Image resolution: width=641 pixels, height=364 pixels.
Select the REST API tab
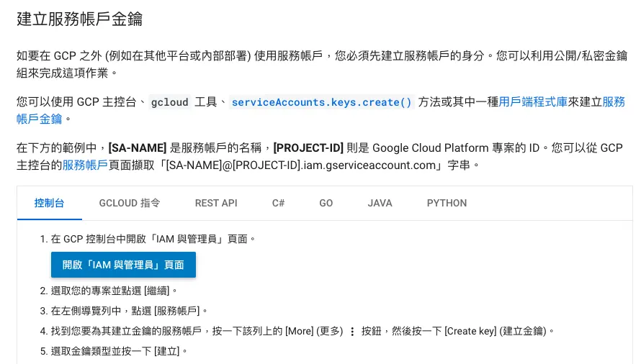click(216, 203)
